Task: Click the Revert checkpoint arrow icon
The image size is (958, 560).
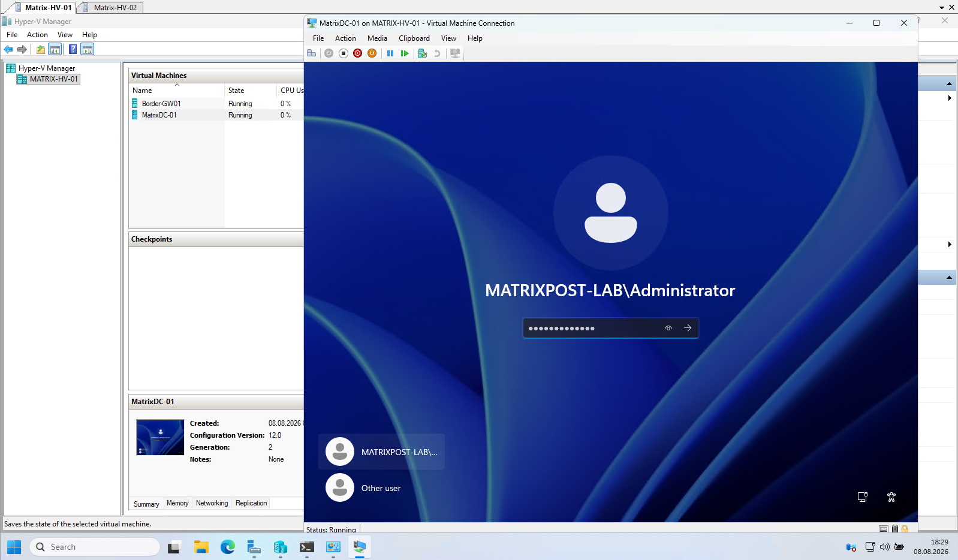Action: [437, 53]
